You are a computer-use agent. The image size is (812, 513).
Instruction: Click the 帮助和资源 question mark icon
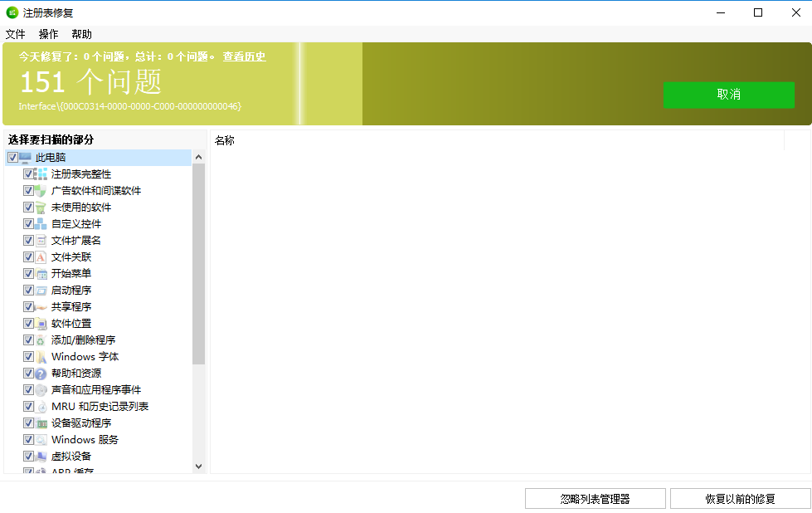(41, 374)
